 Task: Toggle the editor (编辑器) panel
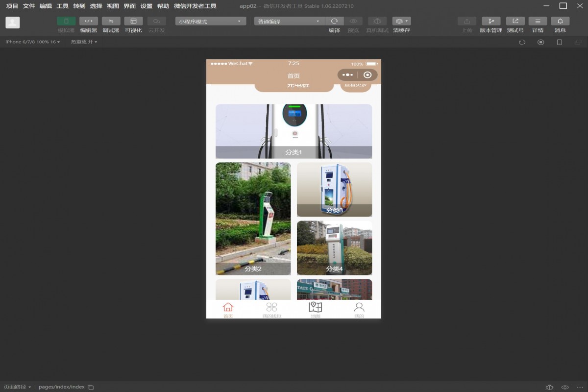pos(89,22)
